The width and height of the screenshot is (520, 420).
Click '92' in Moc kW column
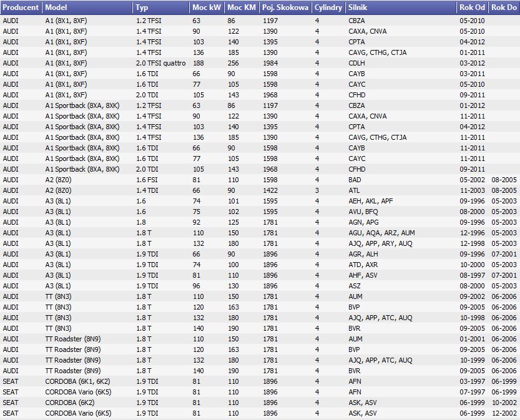click(196, 222)
